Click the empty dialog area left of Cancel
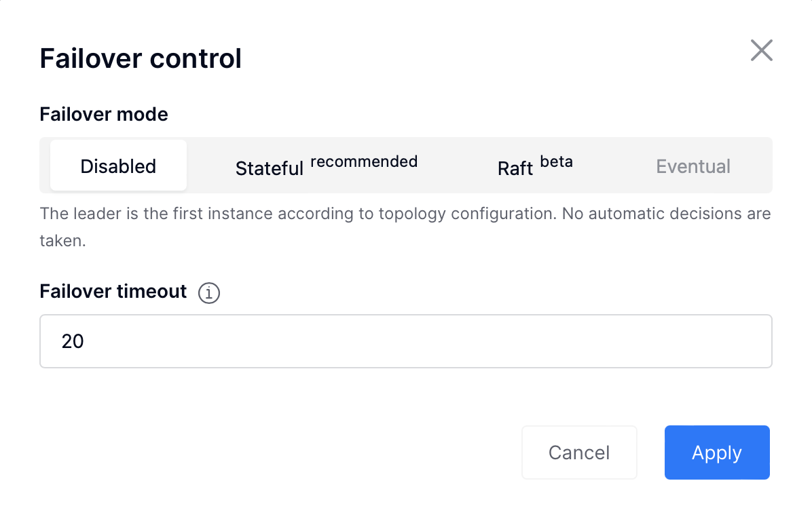The width and height of the screenshot is (812, 521). pos(280,452)
